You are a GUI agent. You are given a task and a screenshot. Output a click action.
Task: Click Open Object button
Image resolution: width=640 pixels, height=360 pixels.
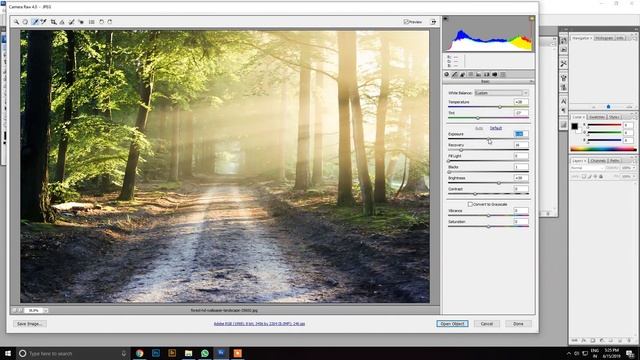pyautogui.click(x=452, y=324)
